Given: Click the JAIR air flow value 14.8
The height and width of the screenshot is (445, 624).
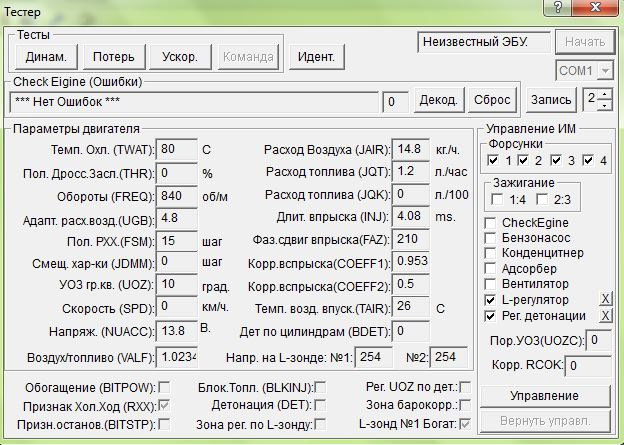Looking at the screenshot, I should coord(411,150).
